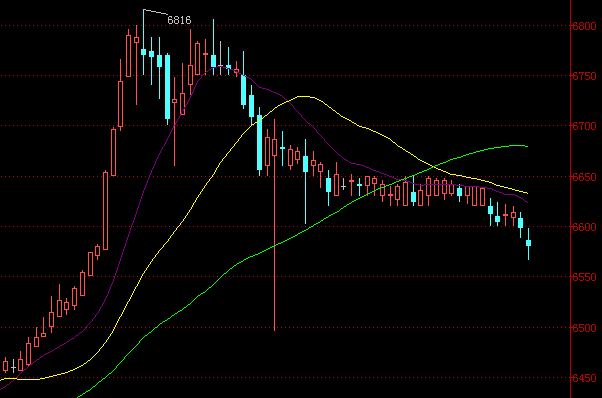Select the 6600 price axis label
The image size is (602, 398).
(x=584, y=227)
